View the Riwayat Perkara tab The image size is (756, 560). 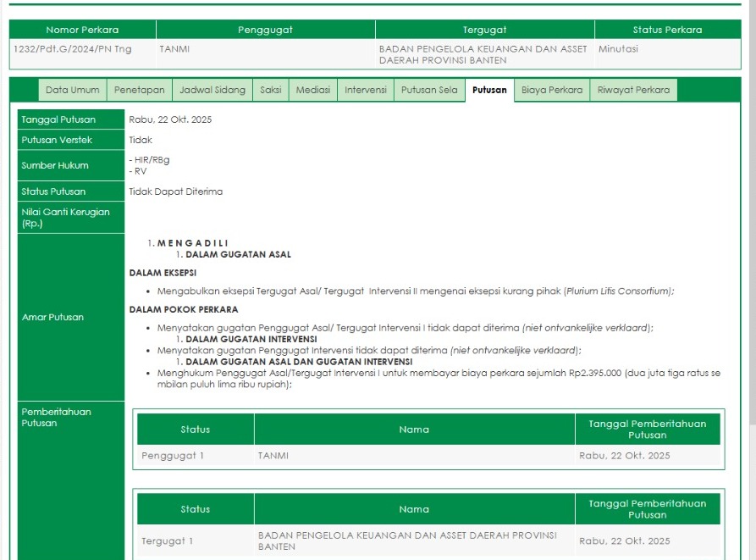(633, 90)
